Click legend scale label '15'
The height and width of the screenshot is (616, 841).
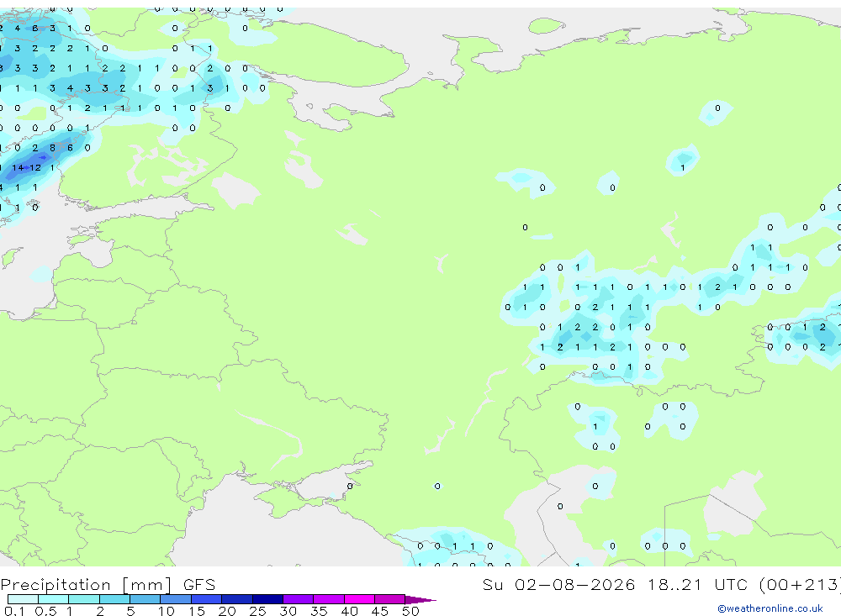[197, 611]
